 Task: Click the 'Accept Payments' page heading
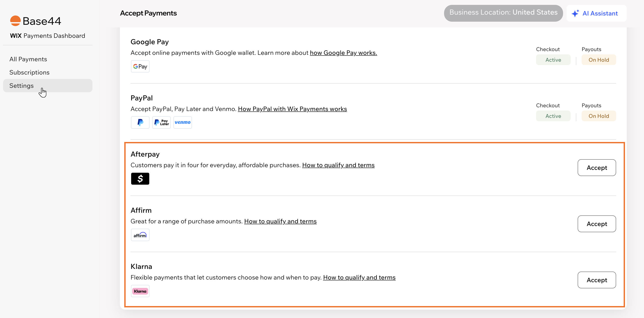coord(148,13)
